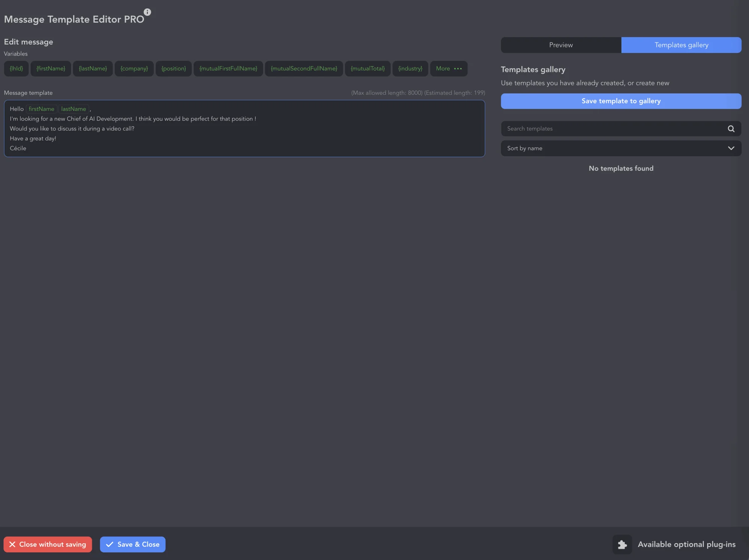Switch to the Preview tab

(561, 45)
